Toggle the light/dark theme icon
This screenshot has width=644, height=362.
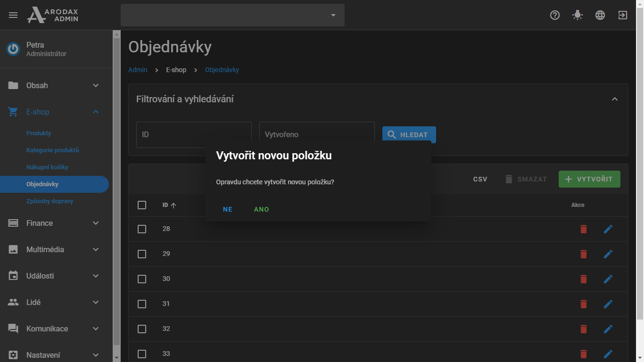click(578, 15)
